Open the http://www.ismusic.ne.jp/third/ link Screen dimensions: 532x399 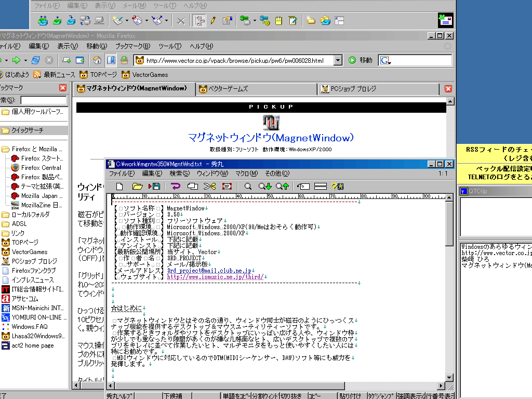point(215,277)
